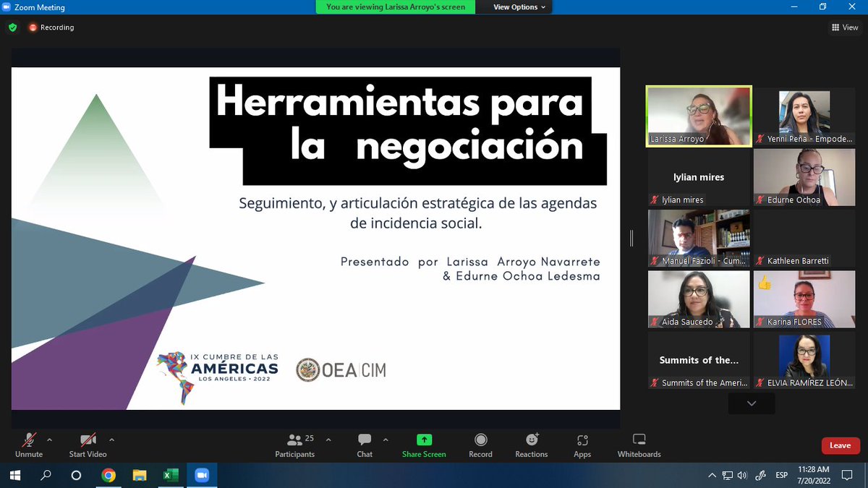Open the View layout menu
The width and height of the screenshot is (868, 488).
(845, 27)
